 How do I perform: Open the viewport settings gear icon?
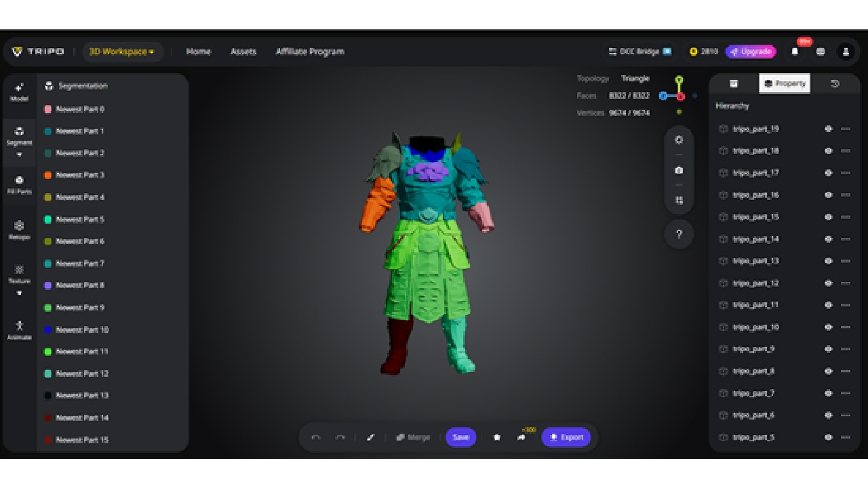coord(679,140)
